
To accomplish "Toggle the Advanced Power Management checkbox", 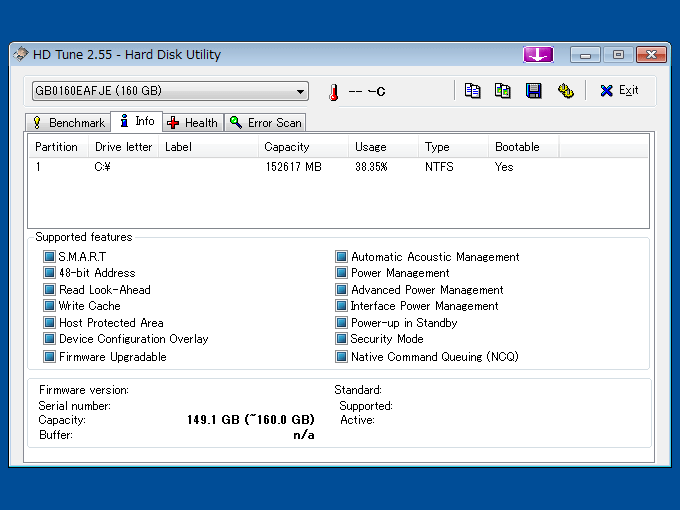I will point(341,290).
